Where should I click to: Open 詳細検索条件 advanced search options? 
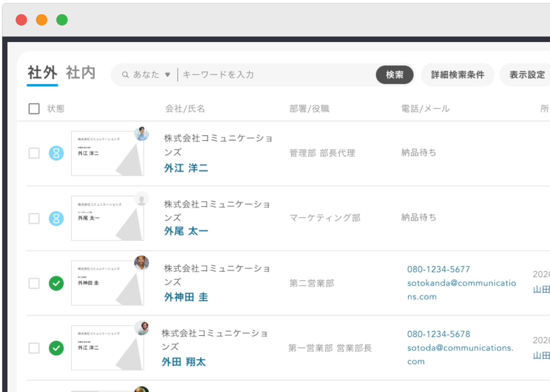(x=457, y=75)
